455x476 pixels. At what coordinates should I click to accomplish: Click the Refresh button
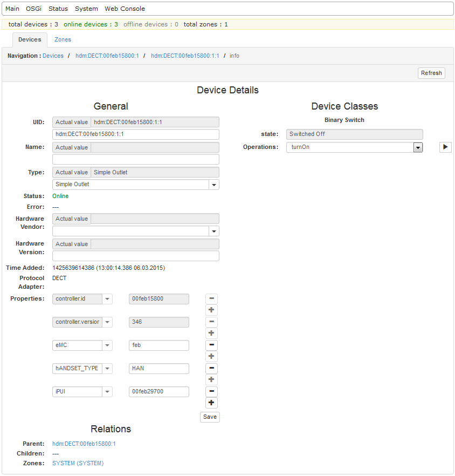click(x=431, y=73)
